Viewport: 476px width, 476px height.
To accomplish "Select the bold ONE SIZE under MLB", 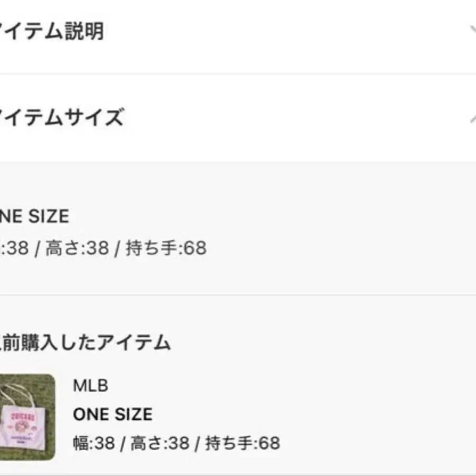I will click(113, 414).
